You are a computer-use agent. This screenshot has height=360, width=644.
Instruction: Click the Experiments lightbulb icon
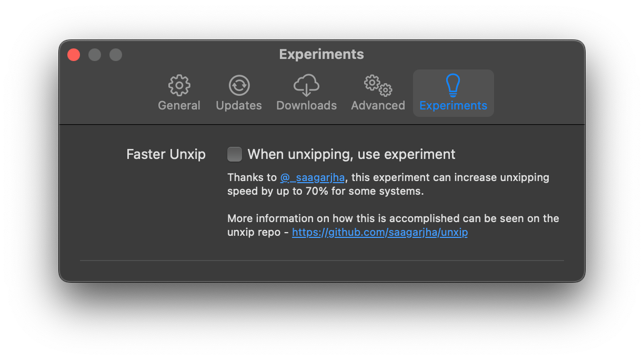(453, 85)
